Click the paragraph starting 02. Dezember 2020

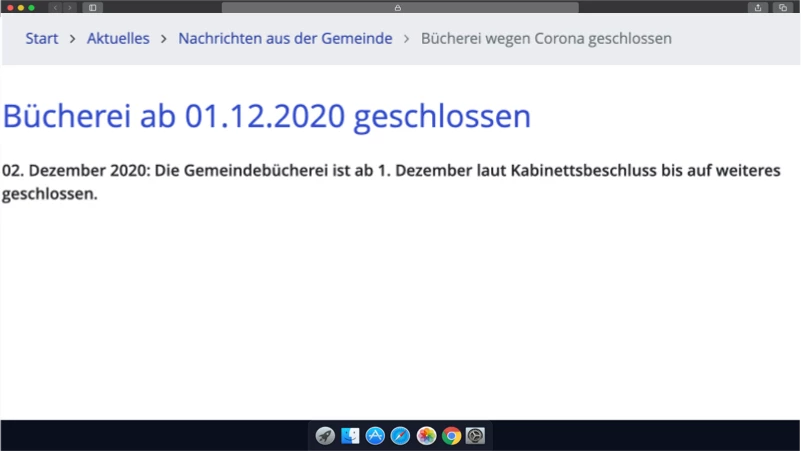[x=391, y=182]
